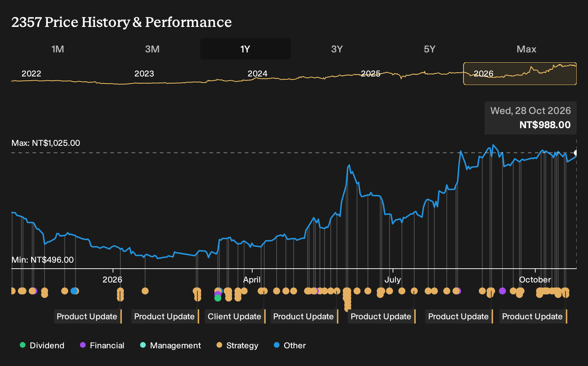The height and width of the screenshot is (366, 588).
Task: Toggle Financial events in the legend
Action: (102, 345)
